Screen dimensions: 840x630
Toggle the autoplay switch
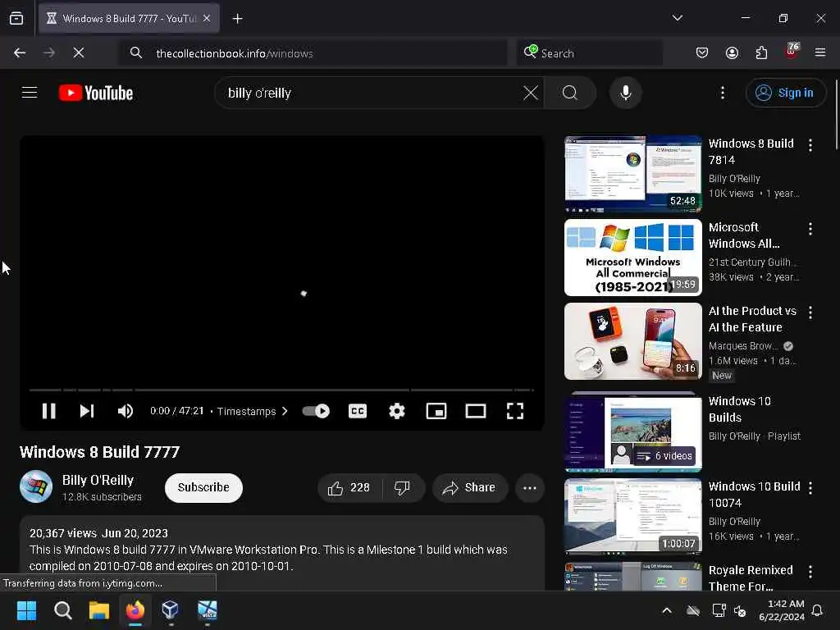[x=316, y=411]
